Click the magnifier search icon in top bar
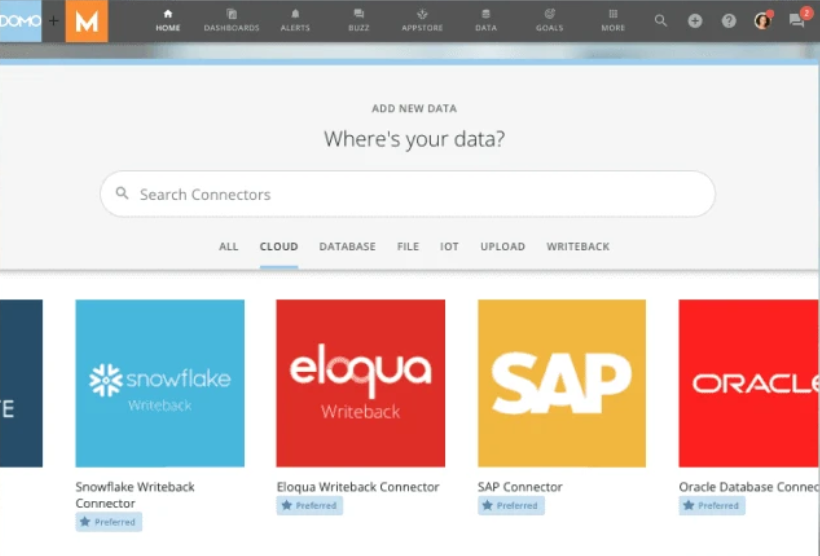This screenshot has height=556, width=820. (661, 20)
